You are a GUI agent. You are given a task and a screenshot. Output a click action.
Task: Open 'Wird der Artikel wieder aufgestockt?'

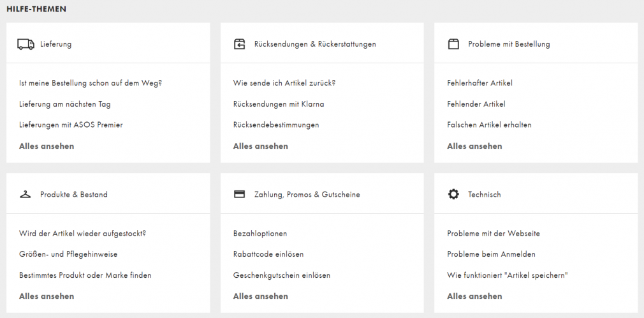pos(82,233)
